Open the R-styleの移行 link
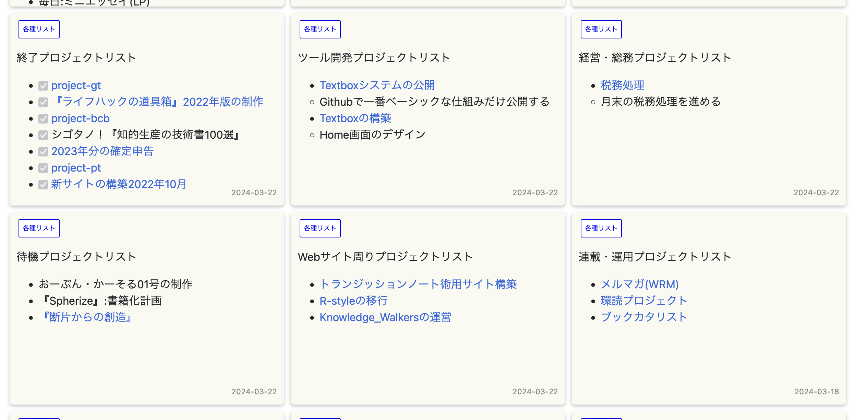 [x=353, y=301]
